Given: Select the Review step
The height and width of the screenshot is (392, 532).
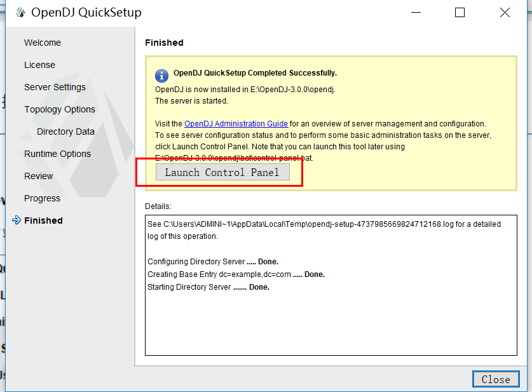Looking at the screenshot, I should pyautogui.click(x=39, y=176).
